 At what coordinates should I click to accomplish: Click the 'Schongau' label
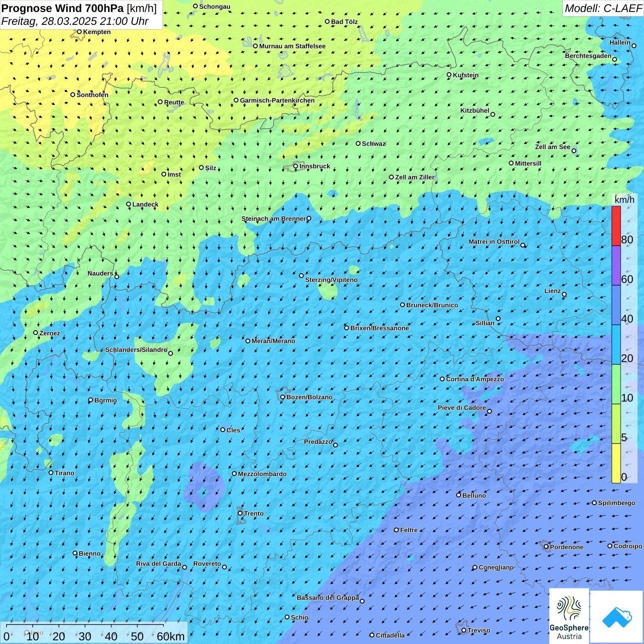(215, 7)
